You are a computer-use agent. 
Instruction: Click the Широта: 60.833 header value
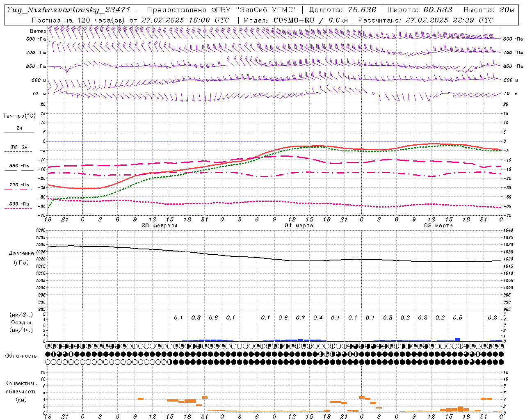point(420,10)
